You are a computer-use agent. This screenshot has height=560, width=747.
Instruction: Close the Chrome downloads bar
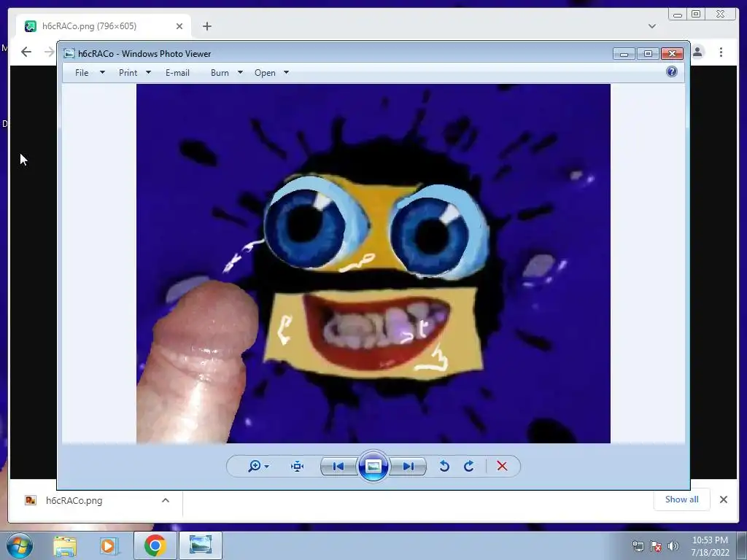(x=724, y=499)
